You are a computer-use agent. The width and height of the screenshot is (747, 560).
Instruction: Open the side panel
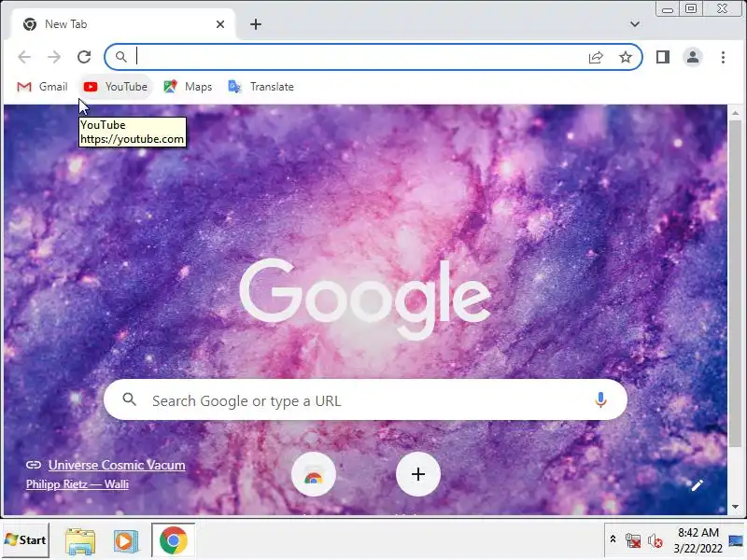point(663,57)
